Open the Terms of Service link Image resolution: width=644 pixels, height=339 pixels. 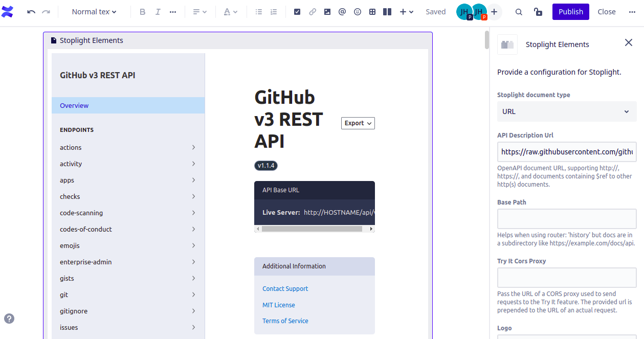click(285, 321)
